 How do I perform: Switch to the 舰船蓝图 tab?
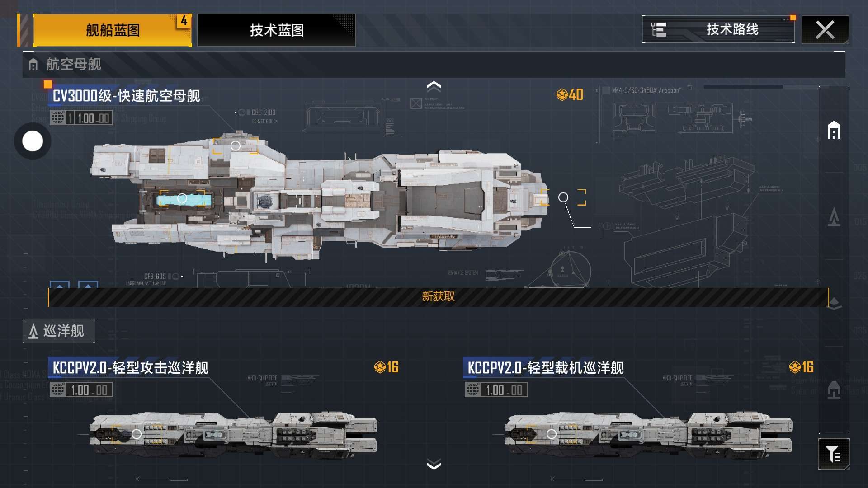tap(113, 30)
